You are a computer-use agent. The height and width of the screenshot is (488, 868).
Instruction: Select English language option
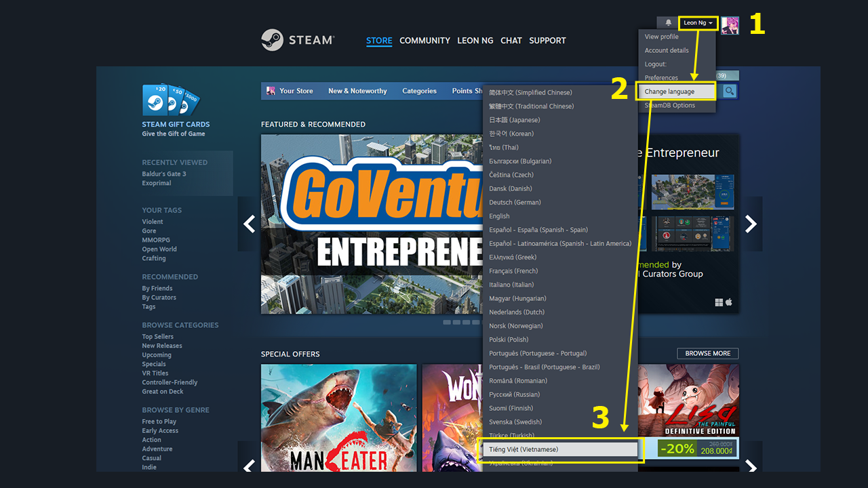point(560,216)
